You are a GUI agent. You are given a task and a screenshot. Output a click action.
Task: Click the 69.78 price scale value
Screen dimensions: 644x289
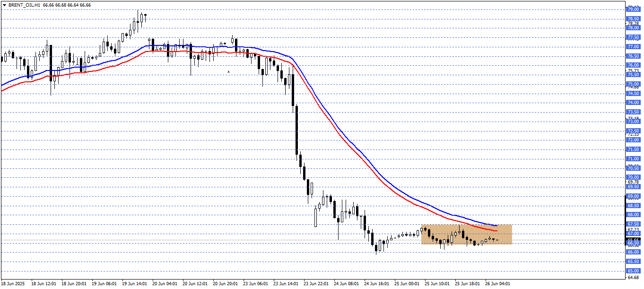[633, 182]
